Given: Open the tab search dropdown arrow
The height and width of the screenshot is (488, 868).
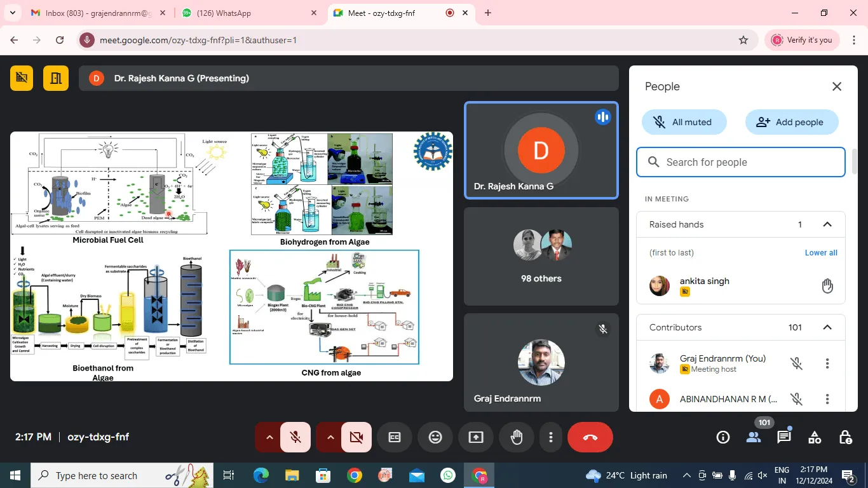Looking at the screenshot, I should 12,13.
